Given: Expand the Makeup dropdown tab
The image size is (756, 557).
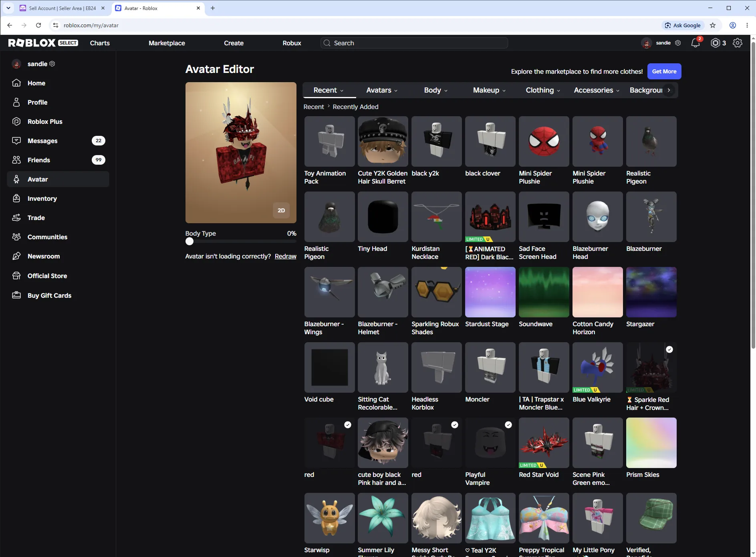Looking at the screenshot, I should [489, 90].
